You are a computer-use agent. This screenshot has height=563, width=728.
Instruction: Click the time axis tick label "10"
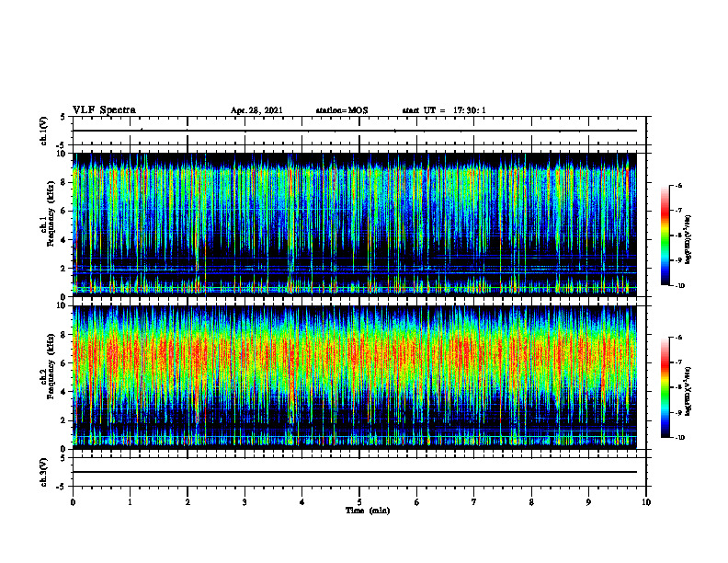click(646, 502)
